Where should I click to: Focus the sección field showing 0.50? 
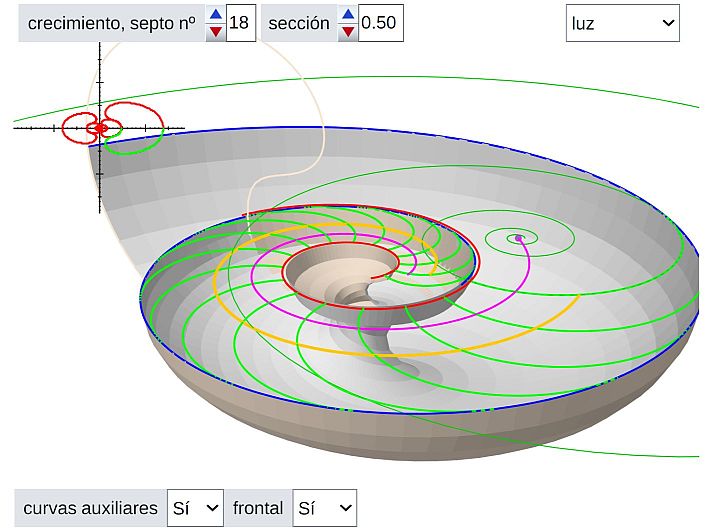(380, 23)
